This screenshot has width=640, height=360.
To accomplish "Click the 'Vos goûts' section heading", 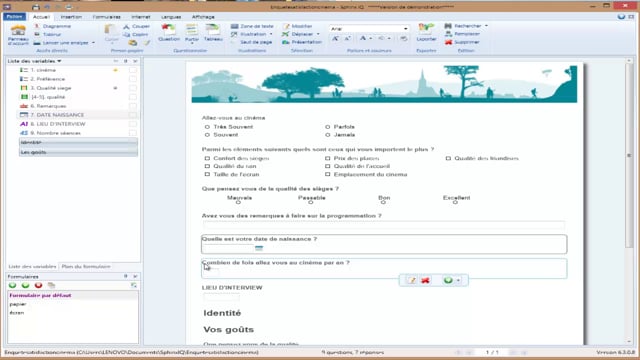I will point(229,330).
